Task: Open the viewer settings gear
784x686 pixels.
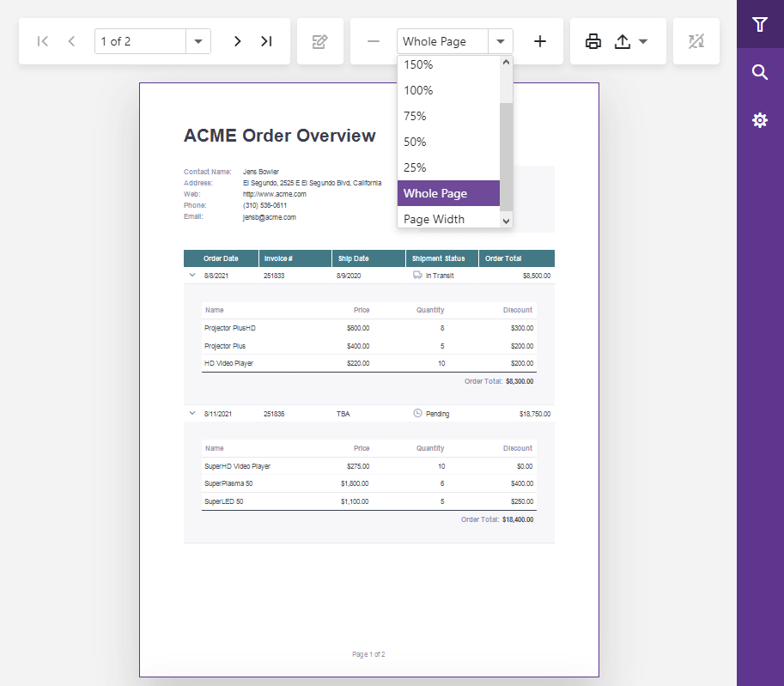Action: 759,120
